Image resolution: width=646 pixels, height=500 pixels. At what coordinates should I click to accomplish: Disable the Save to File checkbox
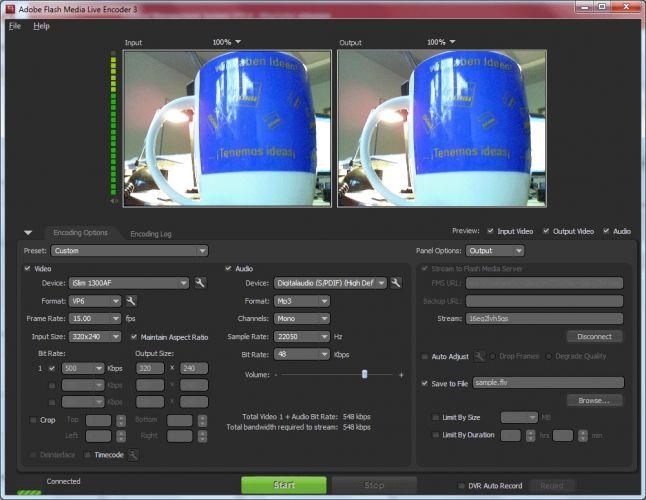click(424, 383)
